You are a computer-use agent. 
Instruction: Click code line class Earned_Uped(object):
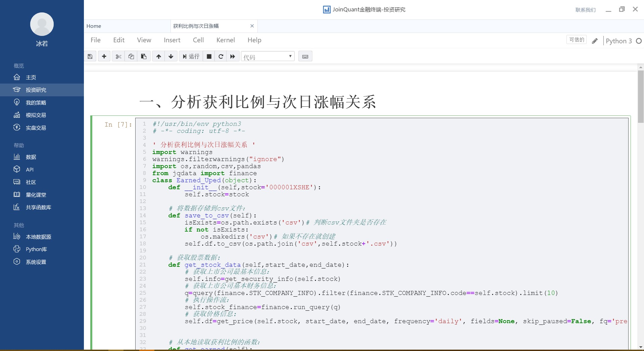[x=204, y=180]
